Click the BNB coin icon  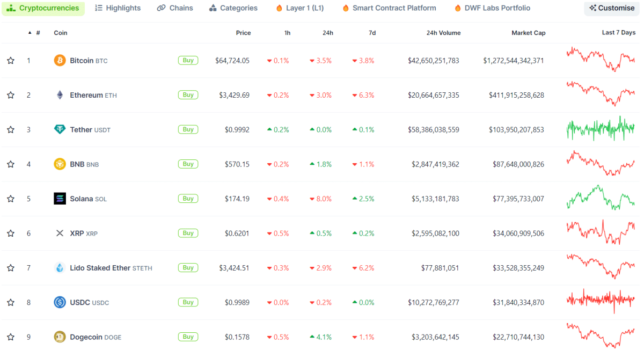pos(60,164)
